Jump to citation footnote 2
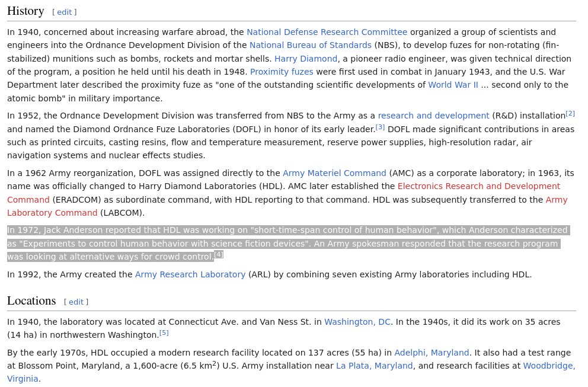588x387 pixels. coord(570,113)
